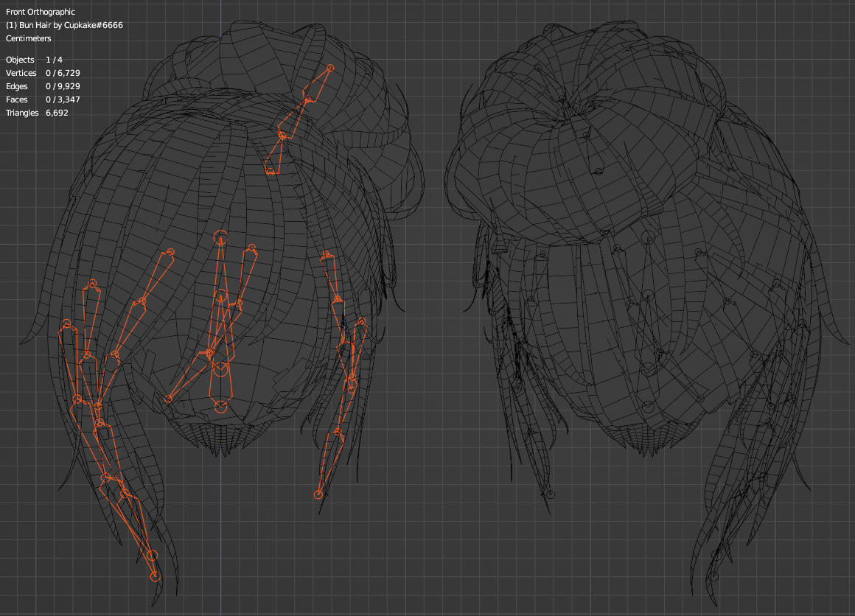Select the large bone joint at center top
The image size is (855, 616).
click(x=220, y=237)
